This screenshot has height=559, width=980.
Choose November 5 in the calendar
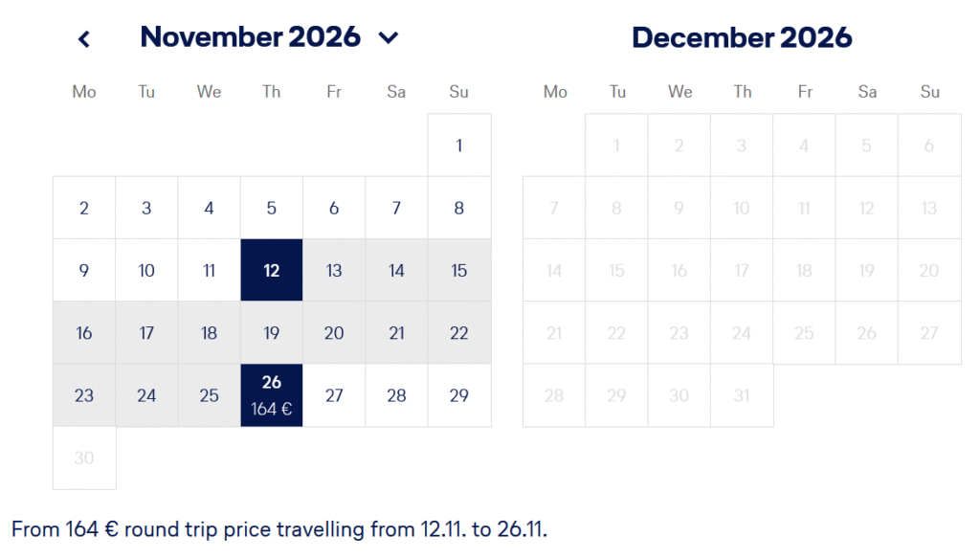click(x=272, y=208)
